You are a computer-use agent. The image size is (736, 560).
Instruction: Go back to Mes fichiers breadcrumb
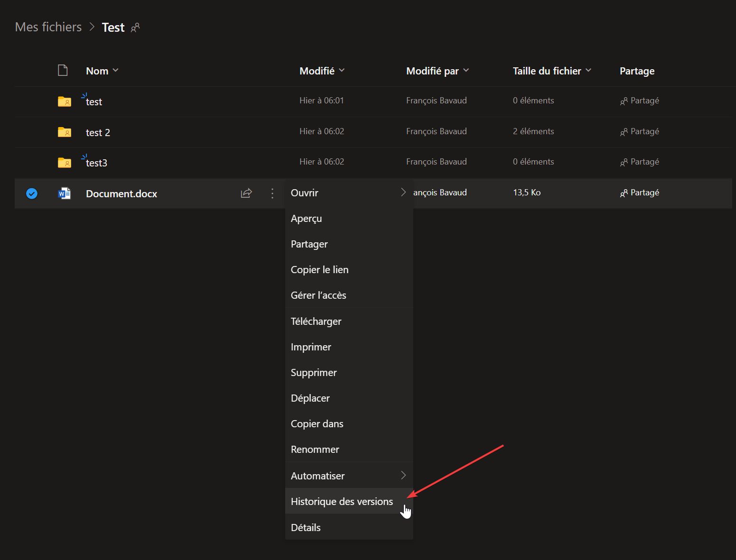(x=48, y=27)
